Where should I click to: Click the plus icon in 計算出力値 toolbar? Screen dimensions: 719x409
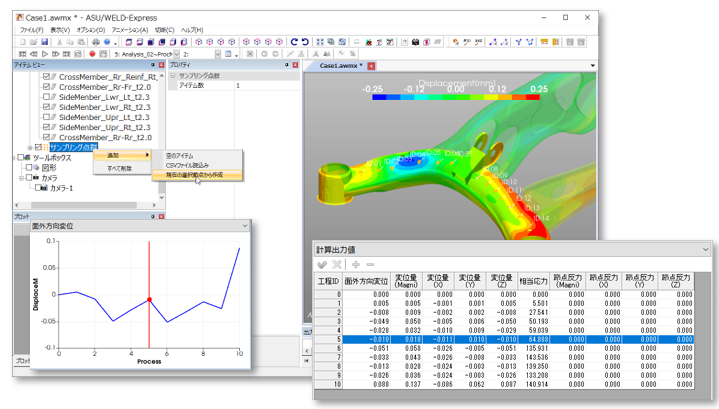pyautogui.click(x=354, y=264)
